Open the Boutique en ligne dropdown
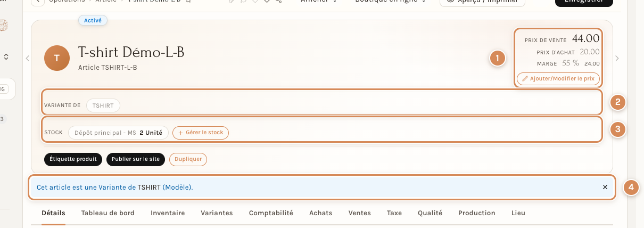644x228 pixels. (x=391, y=2)
